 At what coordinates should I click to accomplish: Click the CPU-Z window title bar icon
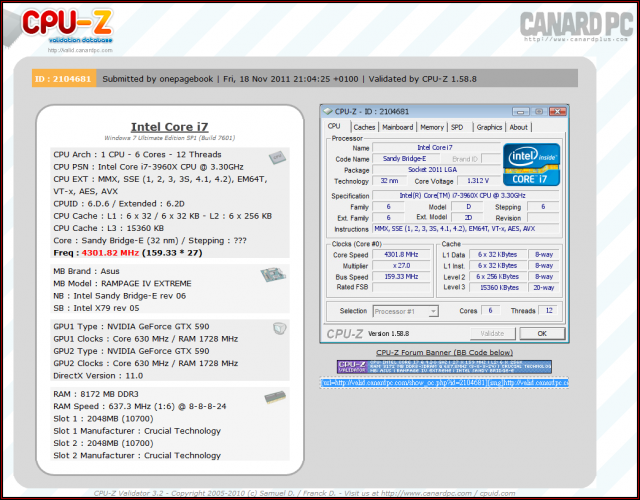pos(328,111)
